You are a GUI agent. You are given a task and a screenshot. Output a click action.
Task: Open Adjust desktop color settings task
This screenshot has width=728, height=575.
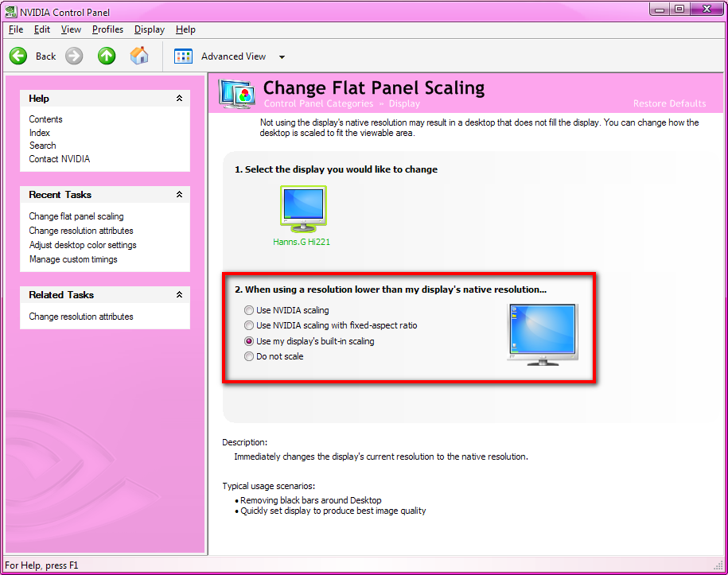(83, 245)
